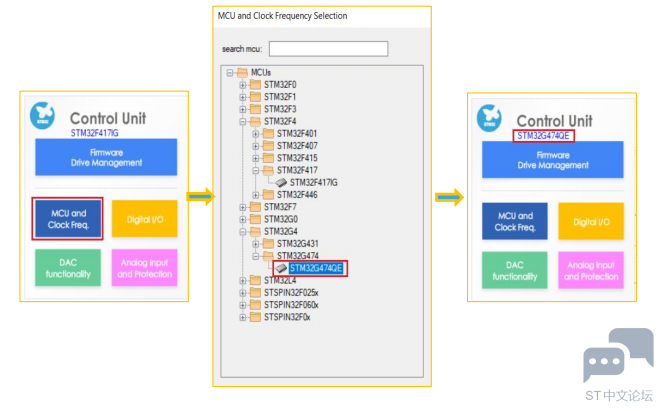This screenshot has height=411, width=662.
Task: Click chip icon beside STM32G474QE
Action: tap(281, 268)
